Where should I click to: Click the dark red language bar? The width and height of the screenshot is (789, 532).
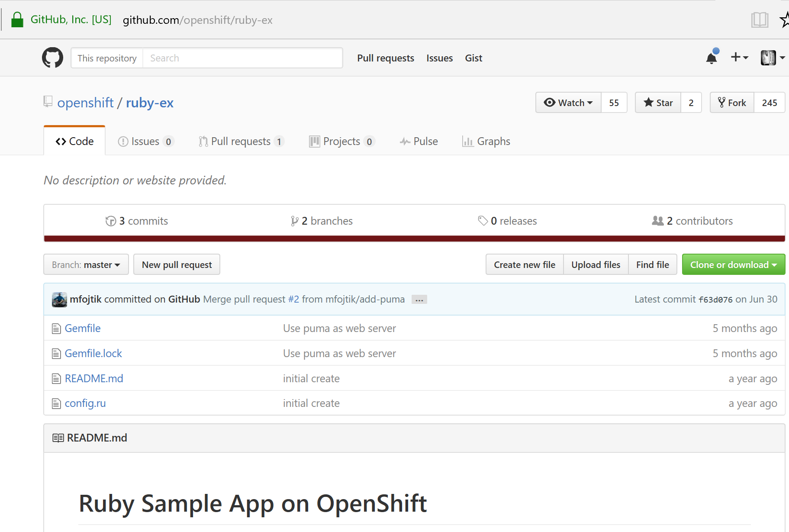click(414, 239)
